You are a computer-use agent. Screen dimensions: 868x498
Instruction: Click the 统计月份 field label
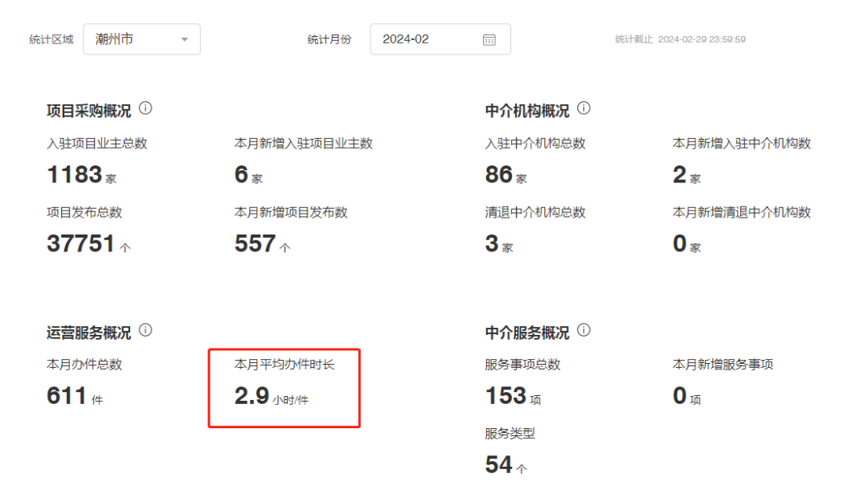point(330,39)
